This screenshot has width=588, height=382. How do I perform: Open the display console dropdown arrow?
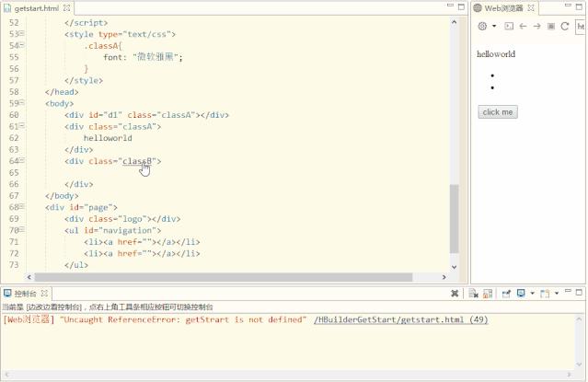pyautogui.click(x=532, y=293)
